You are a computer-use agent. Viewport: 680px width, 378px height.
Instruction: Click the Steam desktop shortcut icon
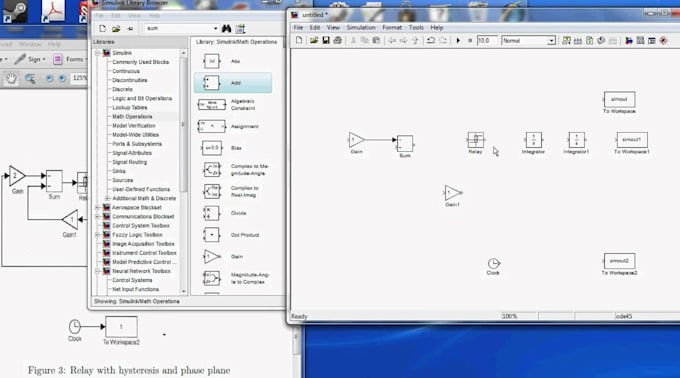pyautogui.click(x=15, y=11)
